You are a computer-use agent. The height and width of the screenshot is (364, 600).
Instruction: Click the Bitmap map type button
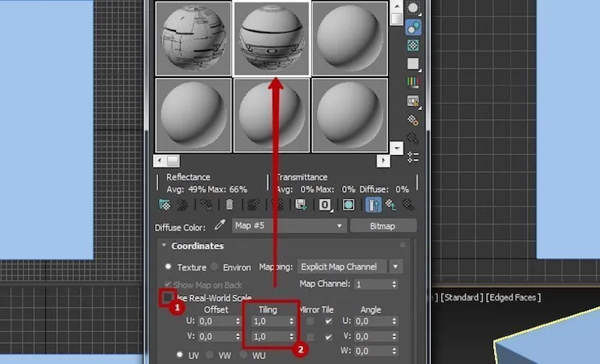click(x=383, y=226)
